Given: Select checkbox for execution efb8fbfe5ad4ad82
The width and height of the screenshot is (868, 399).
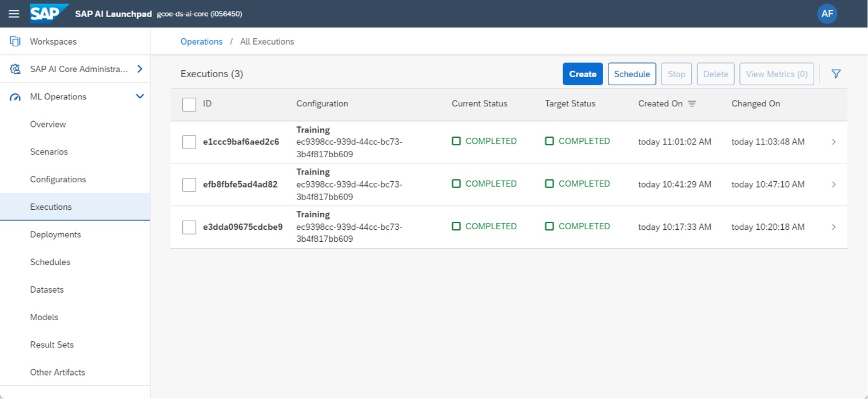Looking at the screenshot, I should pos(189,185).
